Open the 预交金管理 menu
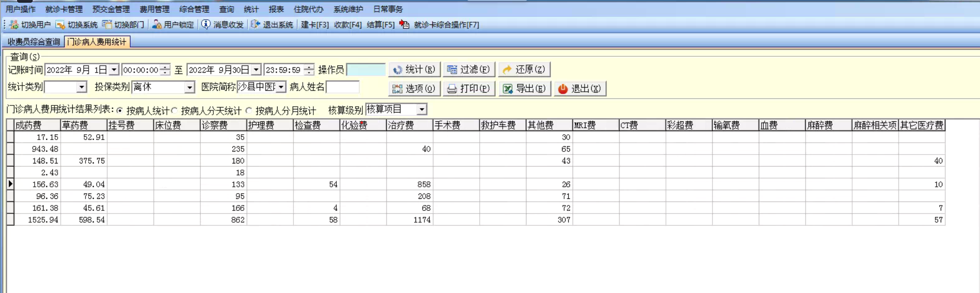Screen dimensions: 980x293 pos(111,9)
